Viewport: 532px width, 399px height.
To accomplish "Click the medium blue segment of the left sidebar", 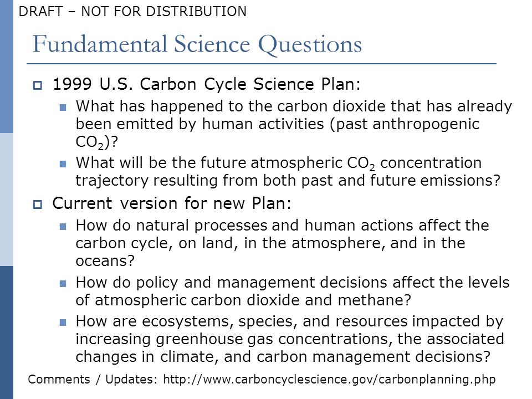I will coord(7,66).
